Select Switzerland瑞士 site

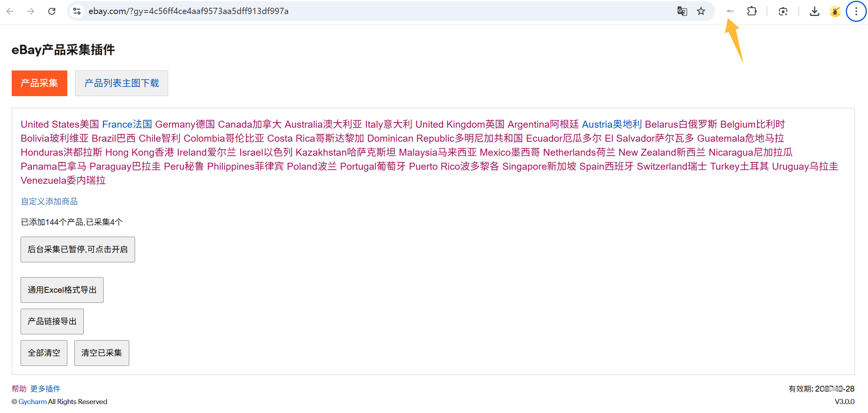tap(672, 167)
